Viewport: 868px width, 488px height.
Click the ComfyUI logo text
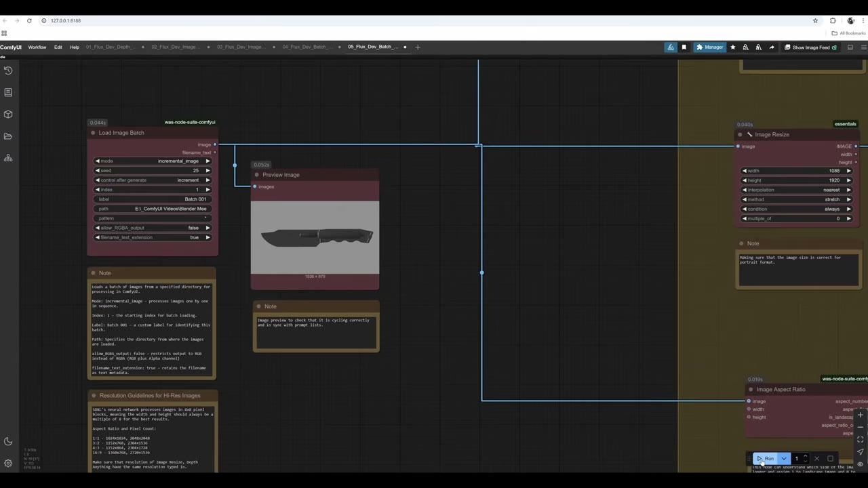11,47
